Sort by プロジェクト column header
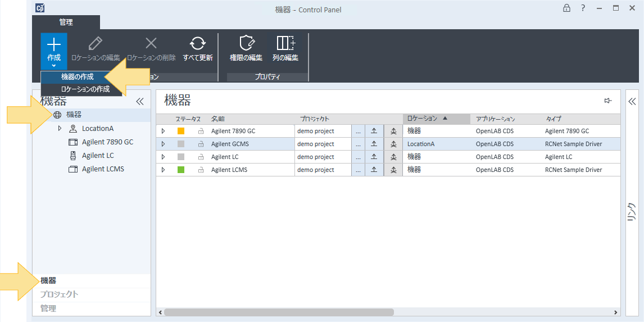644x322 pixels. [x=315, y=119]
